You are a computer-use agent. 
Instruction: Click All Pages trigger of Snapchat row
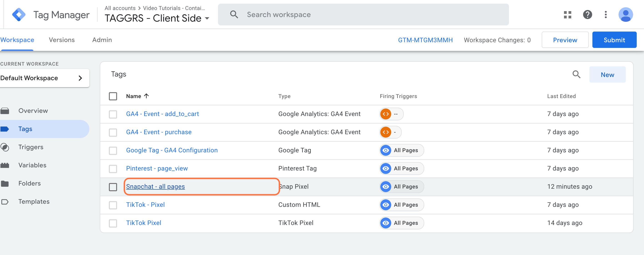(x=401, y=187)
